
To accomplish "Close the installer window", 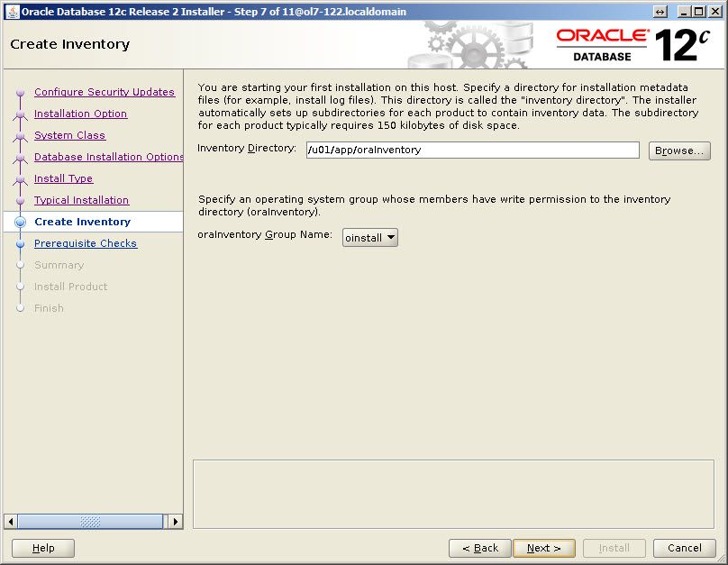I will [x=714, y=12].
